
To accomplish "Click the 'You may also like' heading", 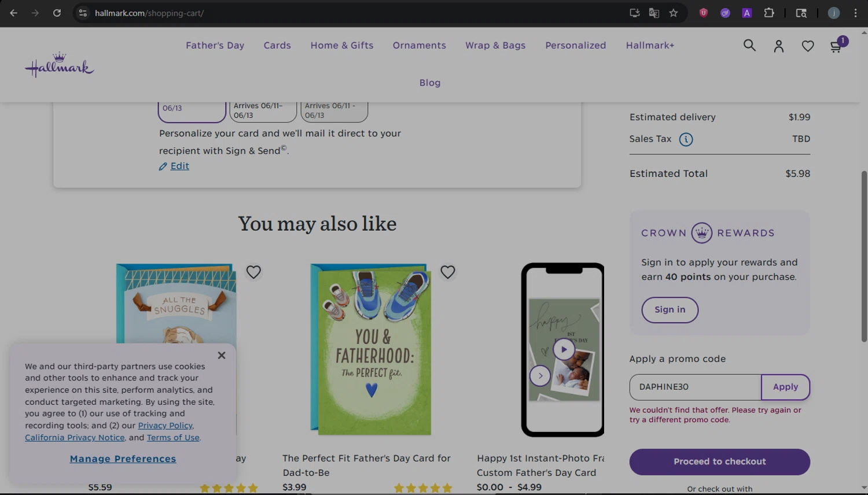I will point(317,224).
